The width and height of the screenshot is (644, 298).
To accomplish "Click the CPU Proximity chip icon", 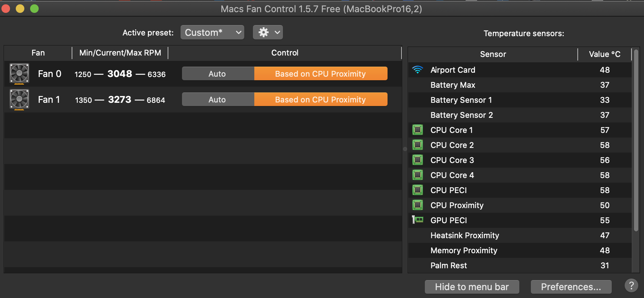I will tap(418, 205).
